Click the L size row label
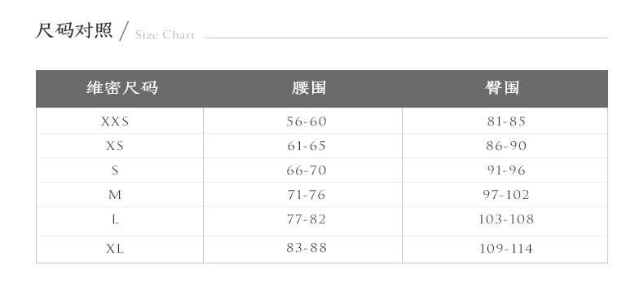The height and width of the screenshot is (305, 644). tap(115, 219)
